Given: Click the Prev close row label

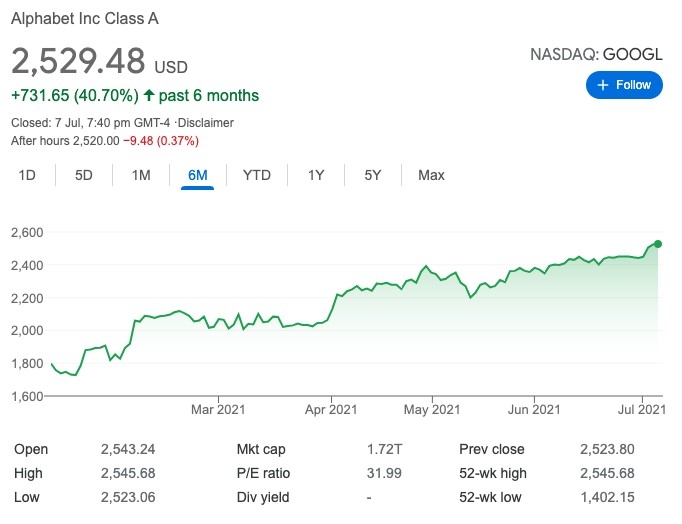Looking at the screenshot, I should pos(491,449).
